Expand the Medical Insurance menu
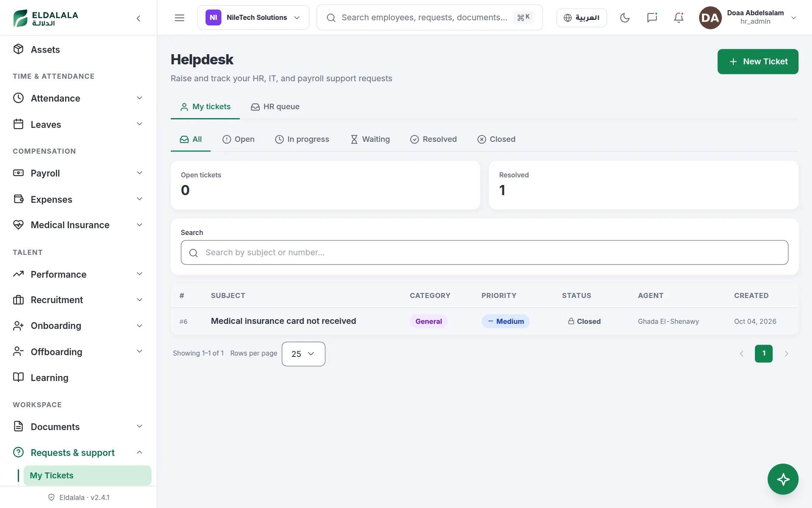This screenshot has height=508, width=812. pyautogui.click(x=78, y=225)
